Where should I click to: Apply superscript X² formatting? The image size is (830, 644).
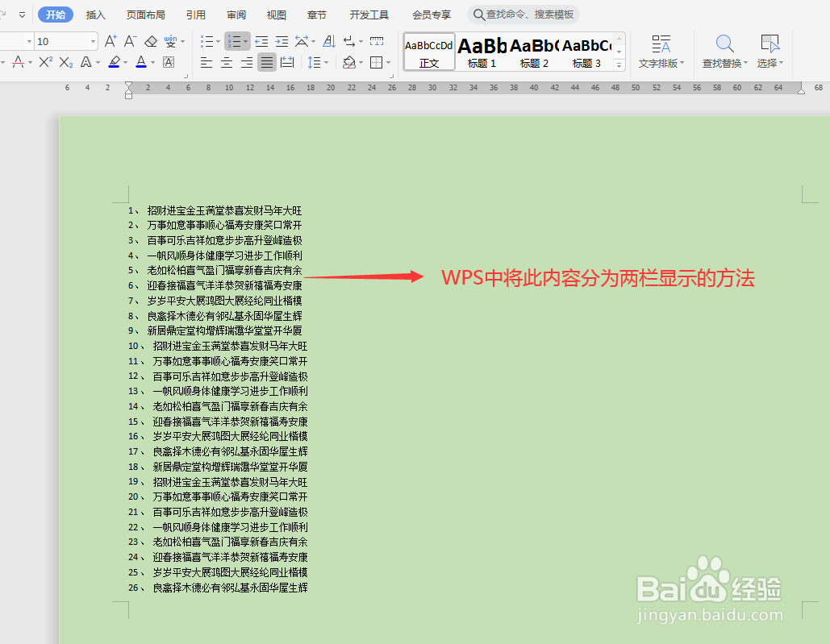[45, 62]
